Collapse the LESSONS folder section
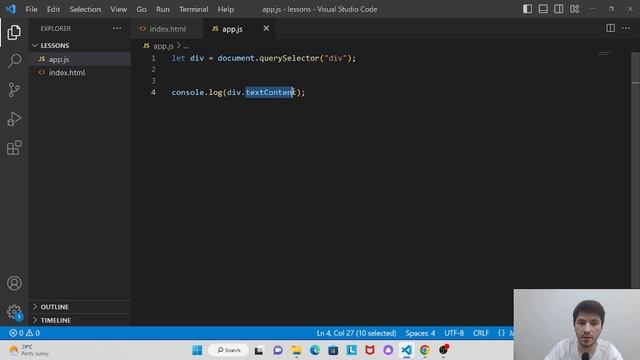The width and height of the screenshot is (640, 360). 80,45
